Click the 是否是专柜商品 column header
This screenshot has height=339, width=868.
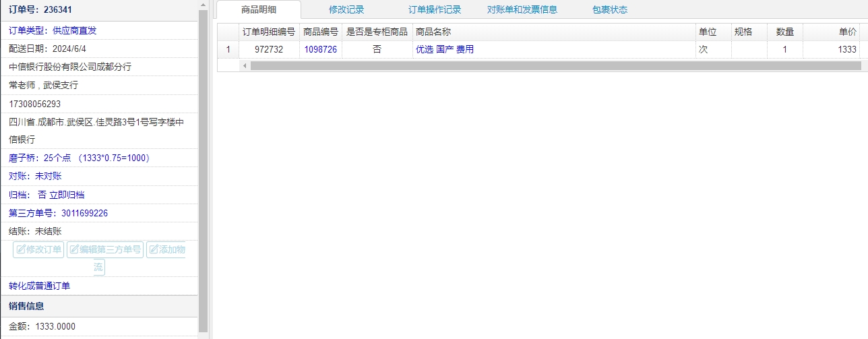click(x=377, y=32)
